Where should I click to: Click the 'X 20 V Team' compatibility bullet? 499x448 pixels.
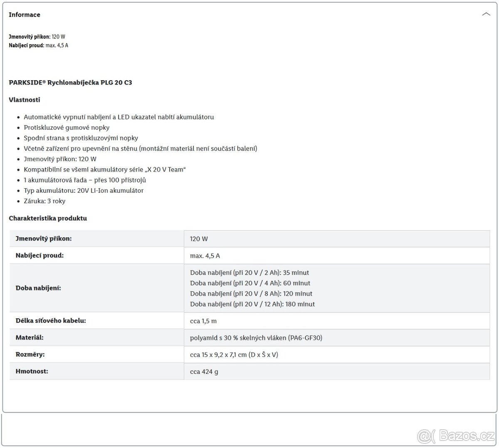pyautogui.click(x=104, y=170)
